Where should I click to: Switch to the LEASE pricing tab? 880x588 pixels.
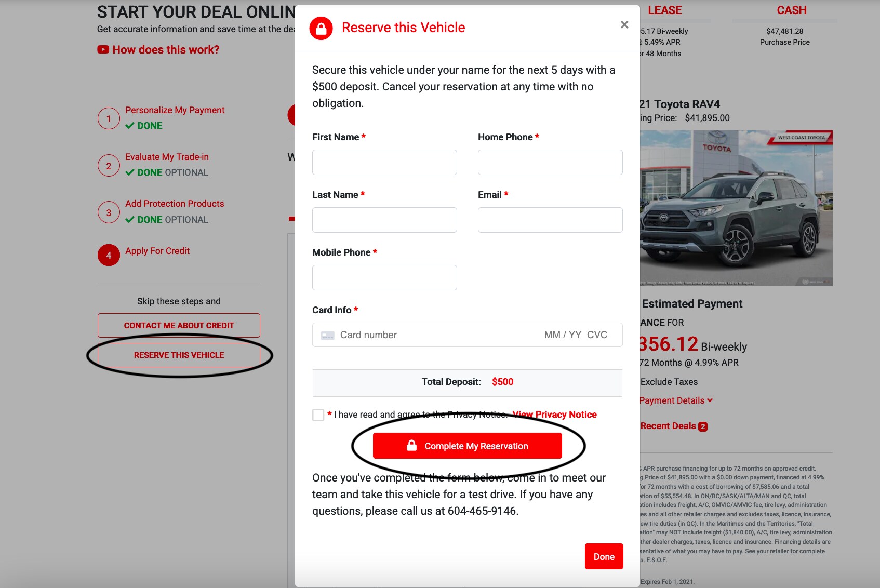coord(664,10)
